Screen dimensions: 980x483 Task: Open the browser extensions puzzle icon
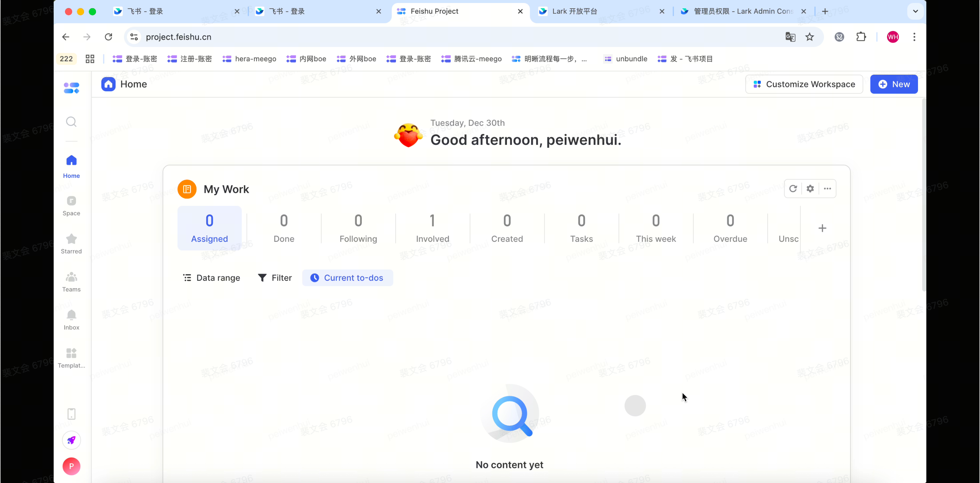pos(861,37)
